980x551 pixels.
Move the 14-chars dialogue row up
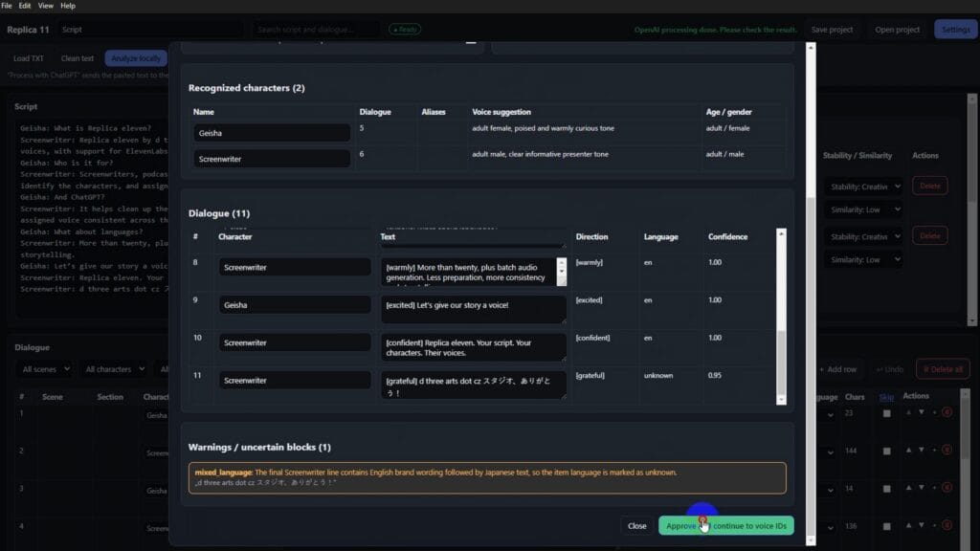(x=908, y=488)
